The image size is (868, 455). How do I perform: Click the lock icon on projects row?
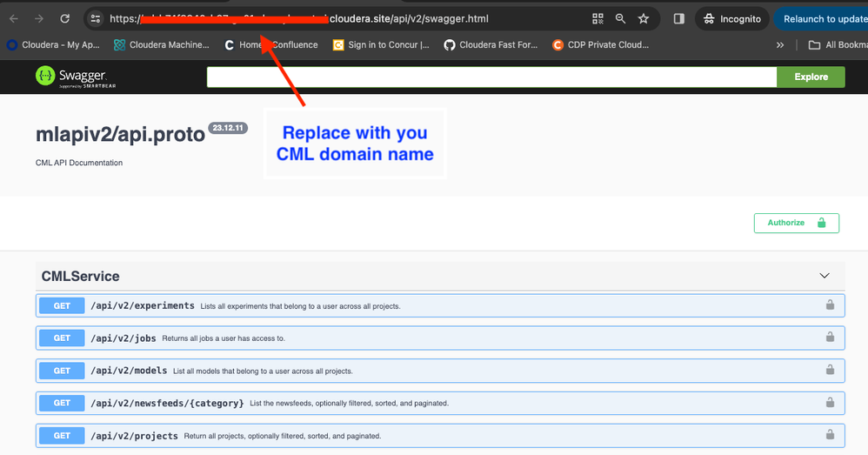(830, 434)
